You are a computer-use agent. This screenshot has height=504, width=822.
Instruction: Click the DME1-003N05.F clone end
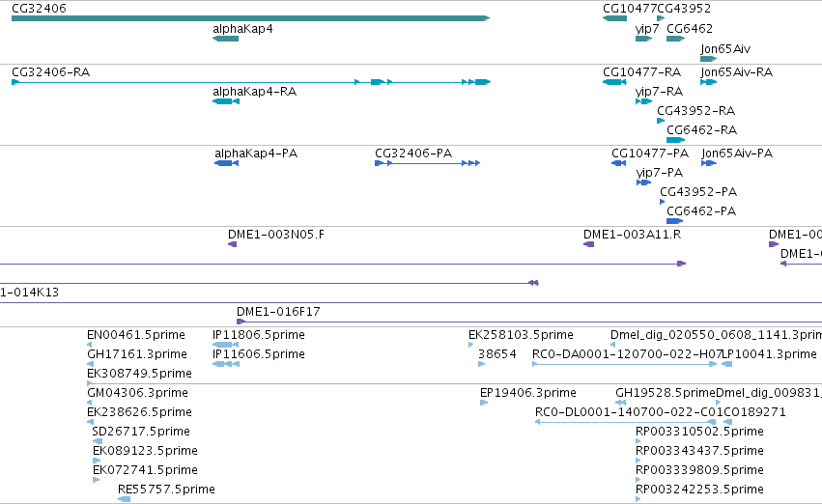point(232,244)
